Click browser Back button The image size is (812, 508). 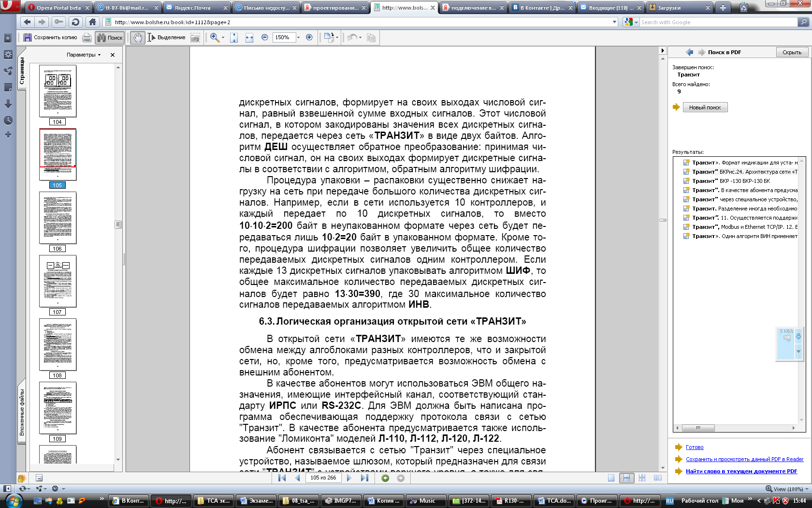(x=27, y=22)
